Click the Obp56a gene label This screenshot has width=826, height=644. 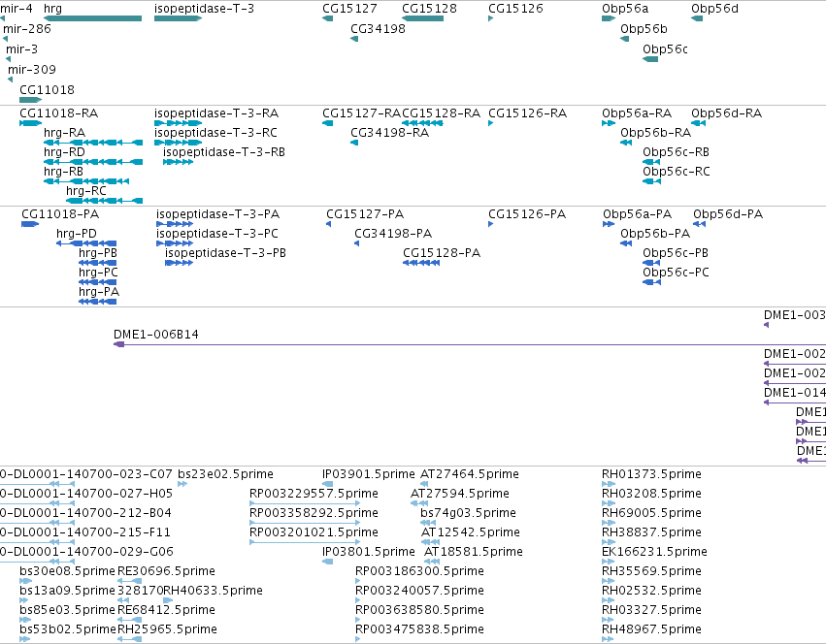click(625, 9)
